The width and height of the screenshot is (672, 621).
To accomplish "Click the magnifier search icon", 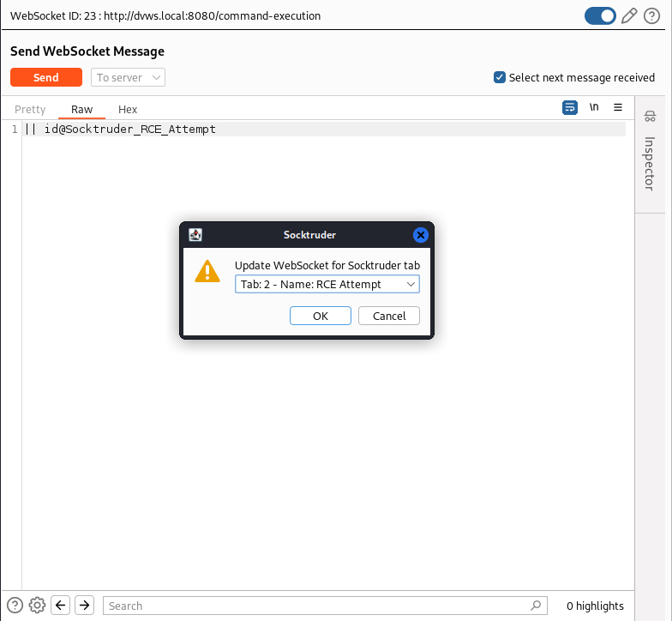I will coord(536,606).
